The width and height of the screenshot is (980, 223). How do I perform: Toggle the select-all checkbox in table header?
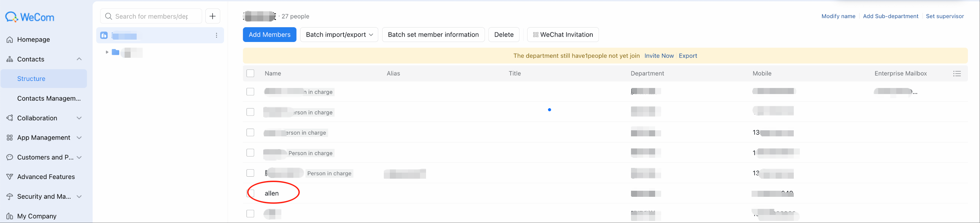(x=250, y=74)
